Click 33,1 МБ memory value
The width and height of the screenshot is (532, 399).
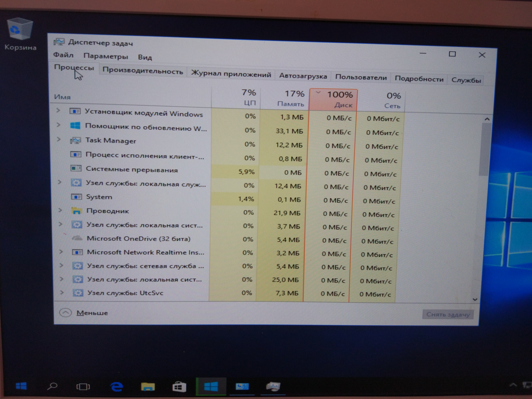289,131
